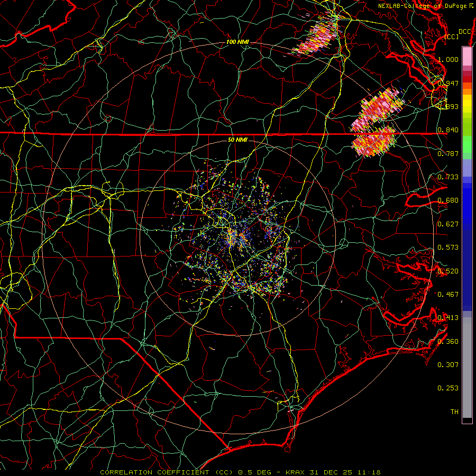Click the 0.520 legend value
476x476 pixels.
(x=448, y=271)
